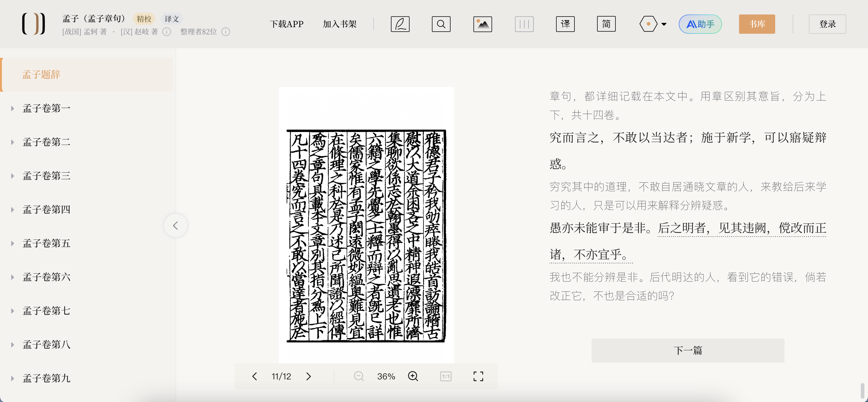Expand 孟子卷第五 chapter in sidebar
This screenshot has width=868, height=402.
pyautogui.click(x=12, y=243)
